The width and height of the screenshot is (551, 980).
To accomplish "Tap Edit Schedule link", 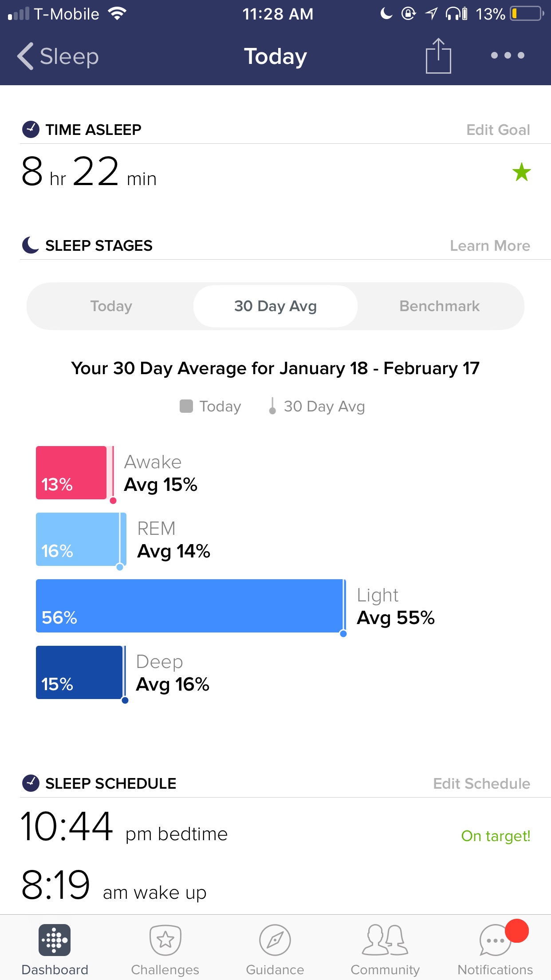I will 482,783.
